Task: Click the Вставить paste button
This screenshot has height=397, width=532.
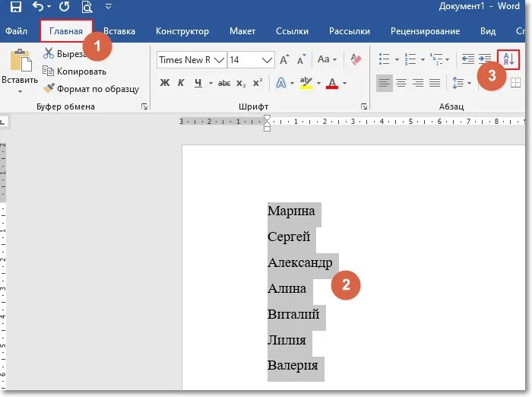Action: [x=20, y=66]
